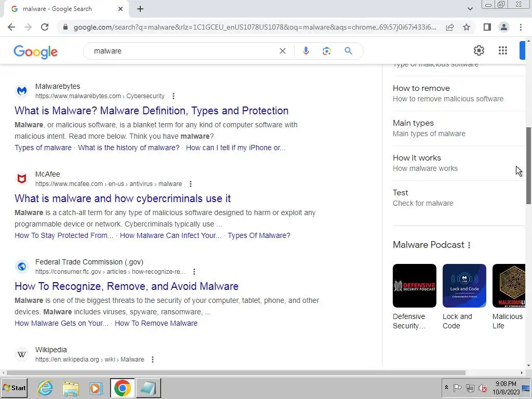
Task: Submit search with the magnifier icon
Action: coord(348,51)
